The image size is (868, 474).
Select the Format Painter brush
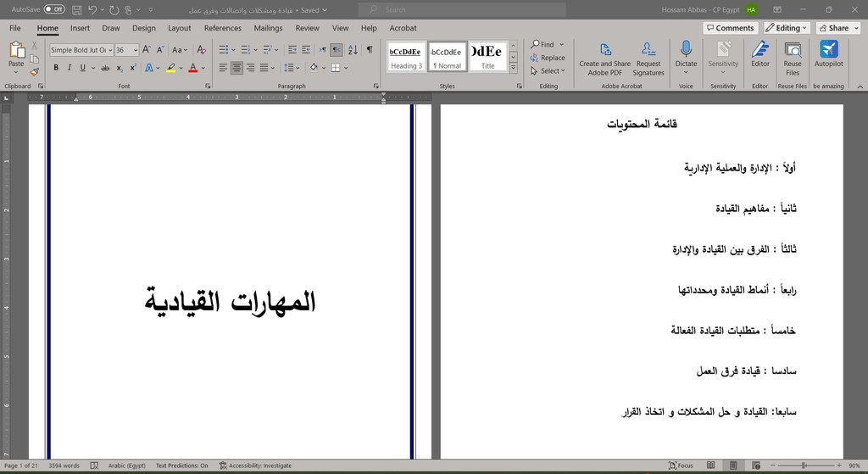[34, 72]
